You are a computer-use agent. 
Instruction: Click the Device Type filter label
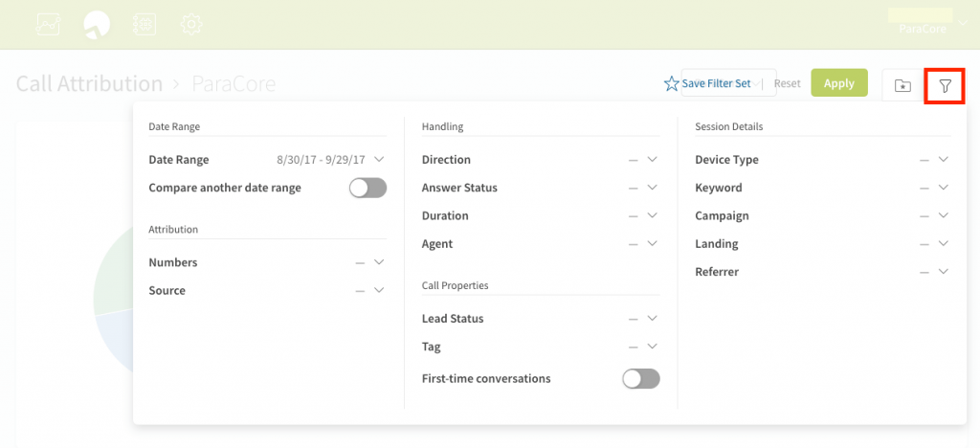click(x=727, y=159)
